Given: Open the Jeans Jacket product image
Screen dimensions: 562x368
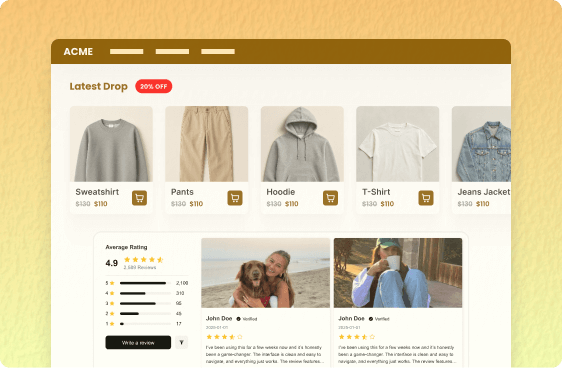Looking at the screenshot, I should 481,144.
